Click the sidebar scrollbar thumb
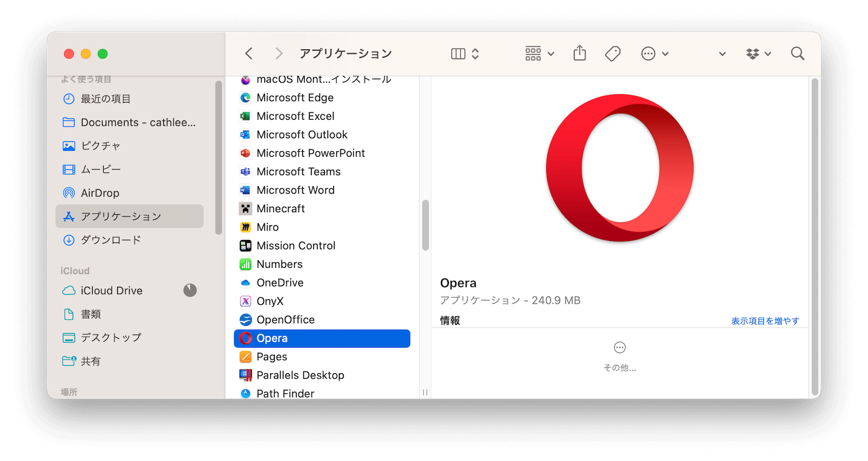Viewport: 868px width, 461px height. [x=219, y=157]
